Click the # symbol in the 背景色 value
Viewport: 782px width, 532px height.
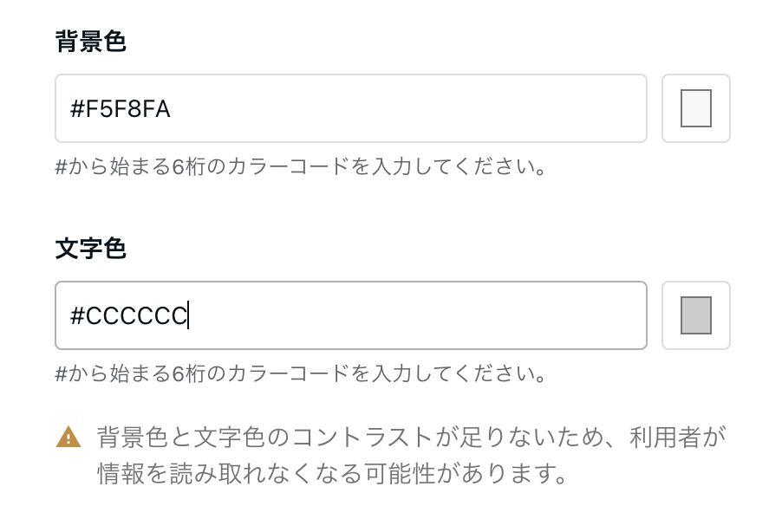[x=77, y=108]
